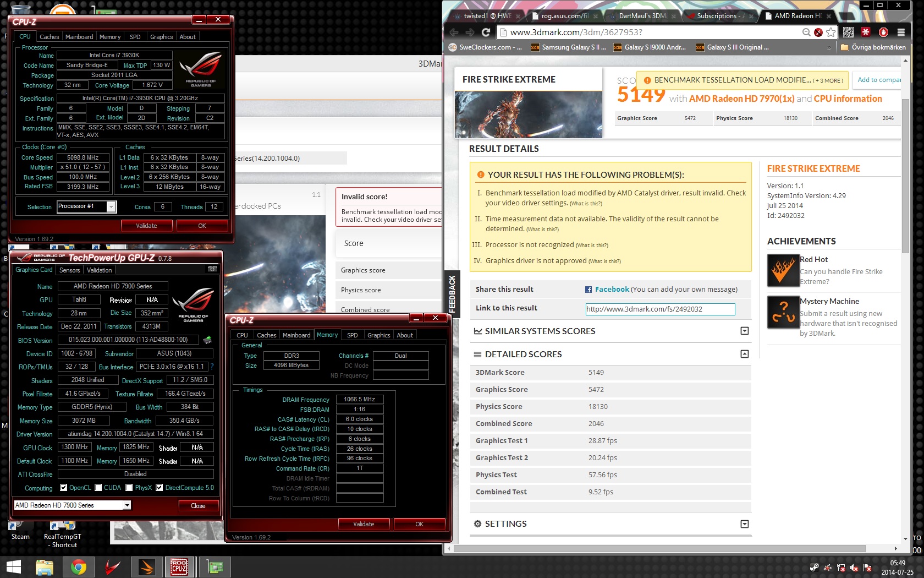924x578 pixels.
Task: Open Samsung Galaxy S II bookmark
Action: [569, 47]
